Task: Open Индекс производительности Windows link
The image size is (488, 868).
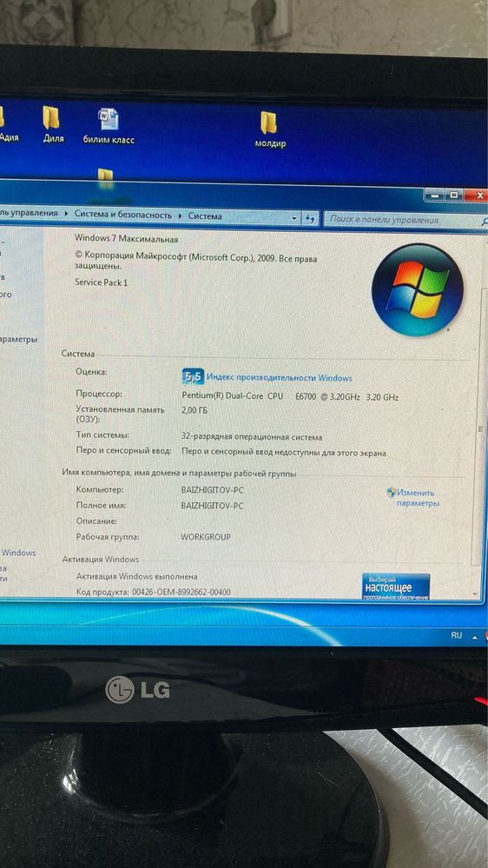Action: coord(279,378)
